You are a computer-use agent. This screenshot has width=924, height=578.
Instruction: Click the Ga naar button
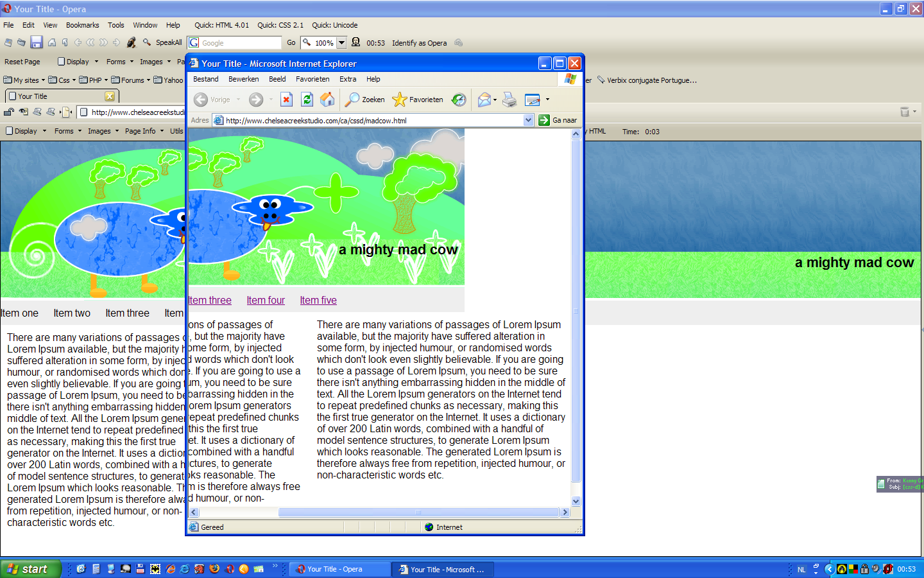(x=558, y=120)
